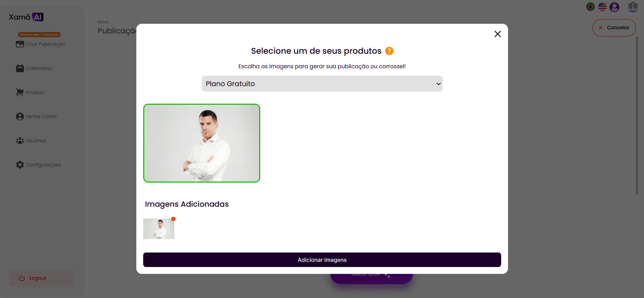Deselect the green-bordered man photo
Image resolution: width=644 pixels, height=298 pixels.
tap(201, 143)
